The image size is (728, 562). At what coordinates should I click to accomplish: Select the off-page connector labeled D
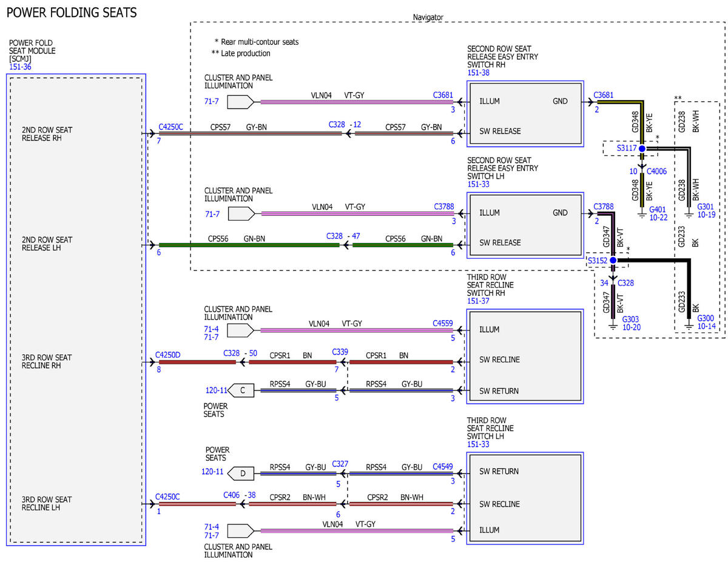241,472
